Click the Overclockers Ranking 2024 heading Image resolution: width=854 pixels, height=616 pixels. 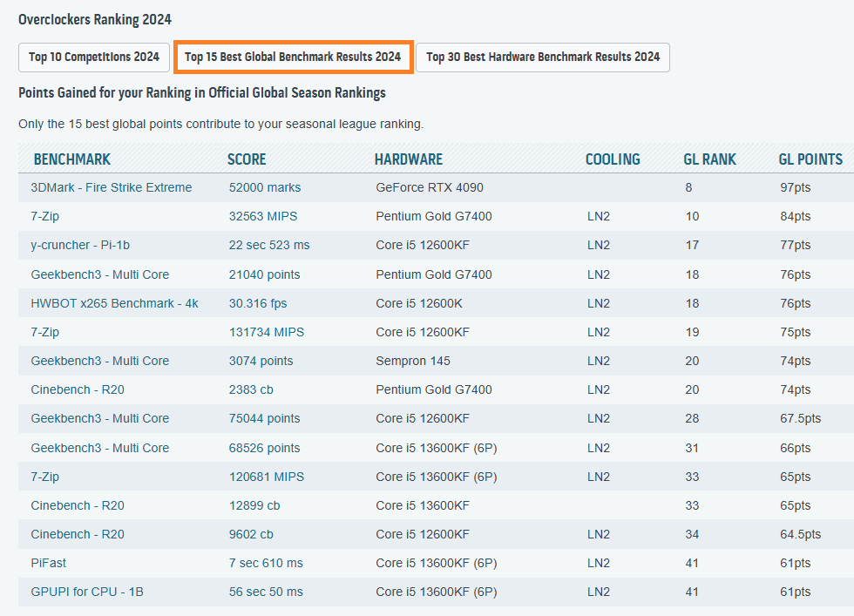click(95, 20)
